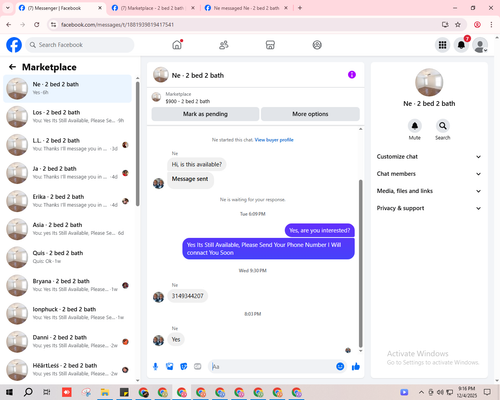500x400 pixels.
Task: Show hidden system tray icons
Action: click(421, 392)
